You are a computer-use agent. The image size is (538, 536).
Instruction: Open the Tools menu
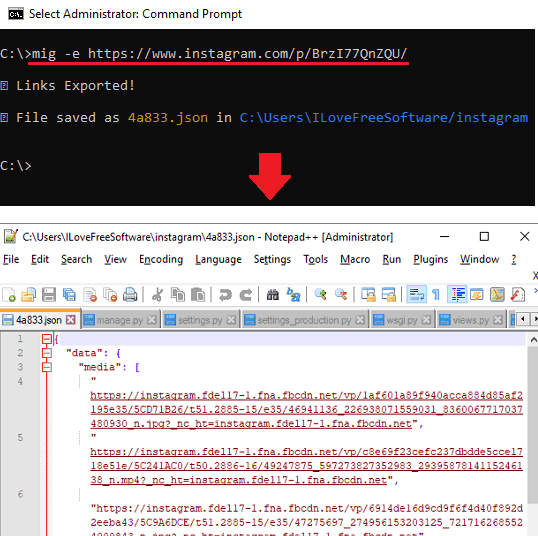pyautogui.click(x=315, y=259)
